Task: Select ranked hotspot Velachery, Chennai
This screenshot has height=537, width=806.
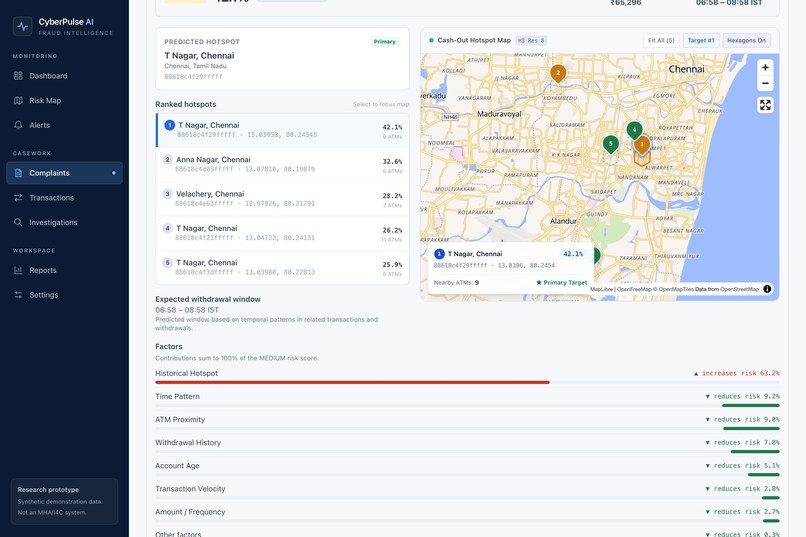Action: tap(282, 199)
